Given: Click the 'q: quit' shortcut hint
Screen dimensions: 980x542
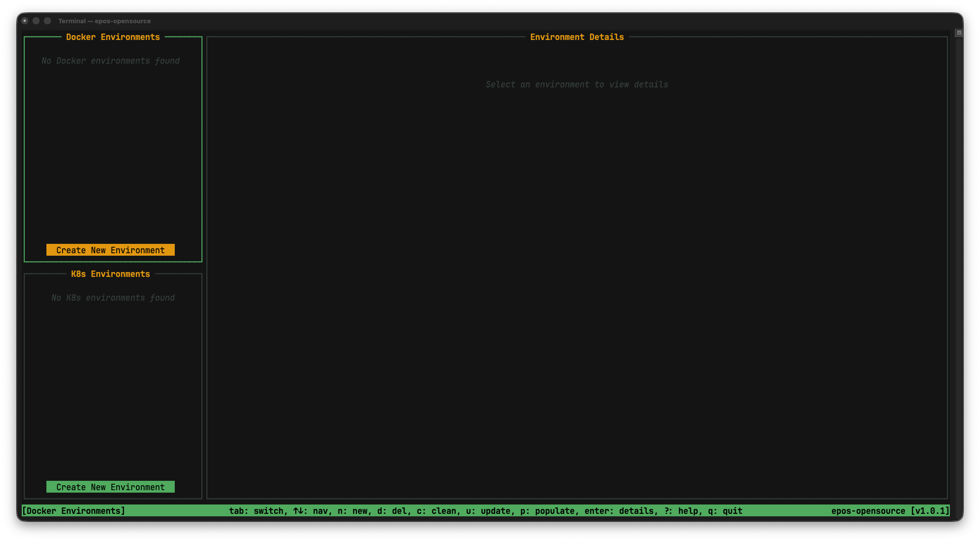Looking at the screenshot, I should (725, 511).
